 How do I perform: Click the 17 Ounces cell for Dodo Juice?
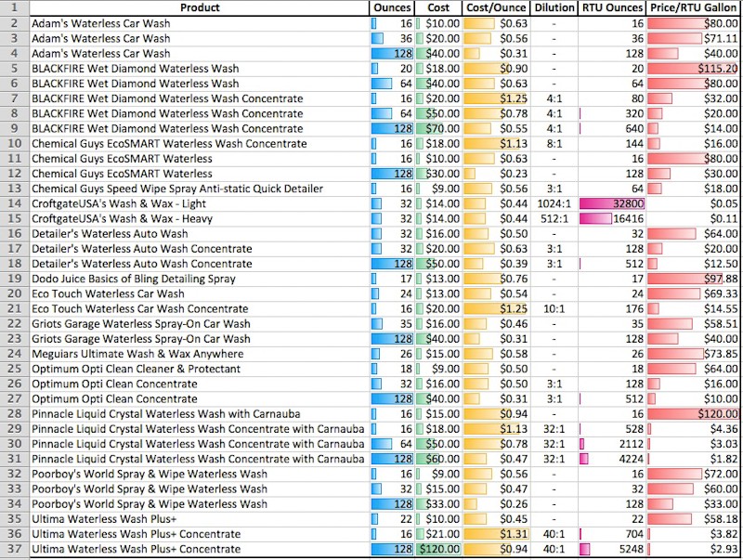click(392, 279)
